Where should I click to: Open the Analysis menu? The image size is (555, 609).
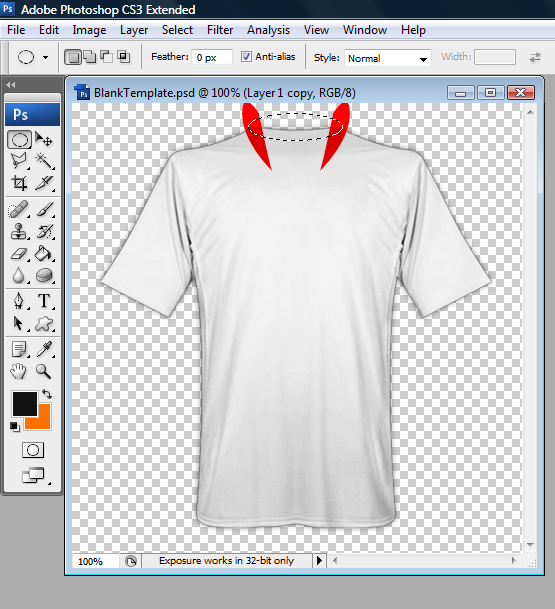click(268, 30)
